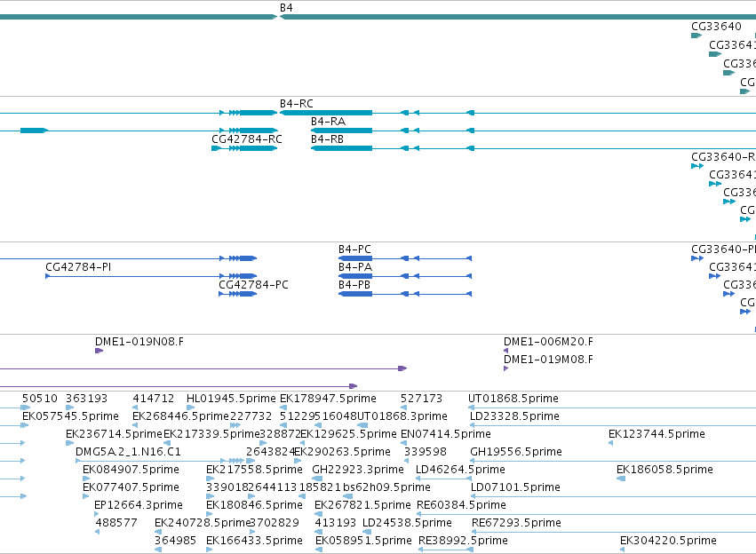Screen dimensions: 756x554
Task: Open DME1-019N08.F feature label
Action: (x=139, y=342)
